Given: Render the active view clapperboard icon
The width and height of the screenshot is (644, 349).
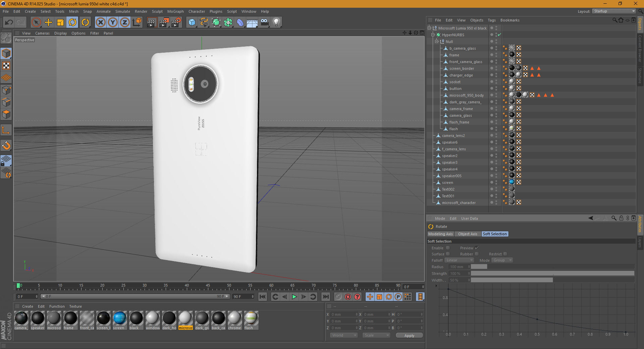Looking at the screenshot, I should click(x=152, y=22).
